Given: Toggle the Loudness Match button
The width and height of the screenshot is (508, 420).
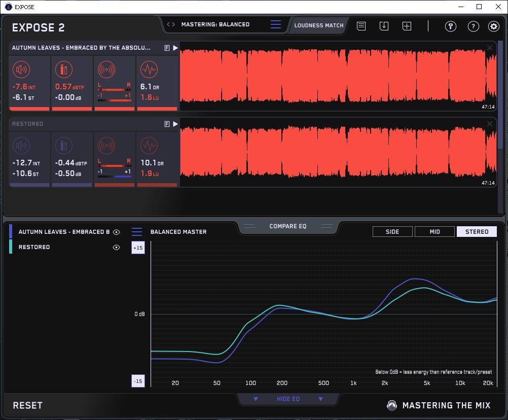Looking at the screenshot, I should (x=318, y=25).
